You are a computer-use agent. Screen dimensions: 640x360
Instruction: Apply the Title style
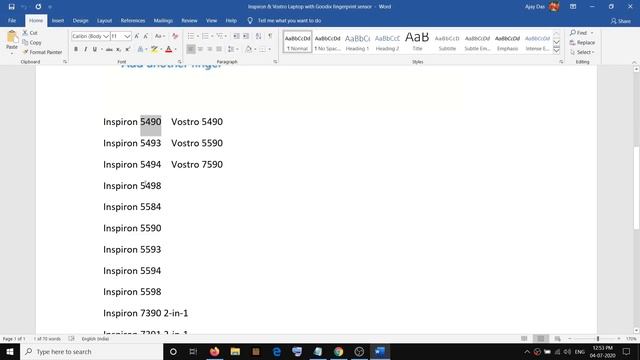pos(417,42)
